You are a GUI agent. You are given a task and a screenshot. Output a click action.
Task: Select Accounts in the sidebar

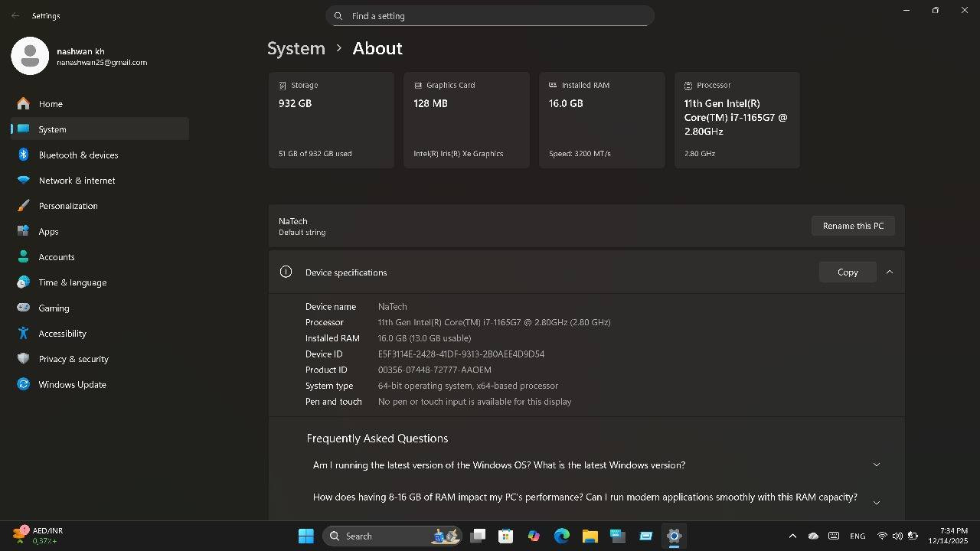pos(57,256)
